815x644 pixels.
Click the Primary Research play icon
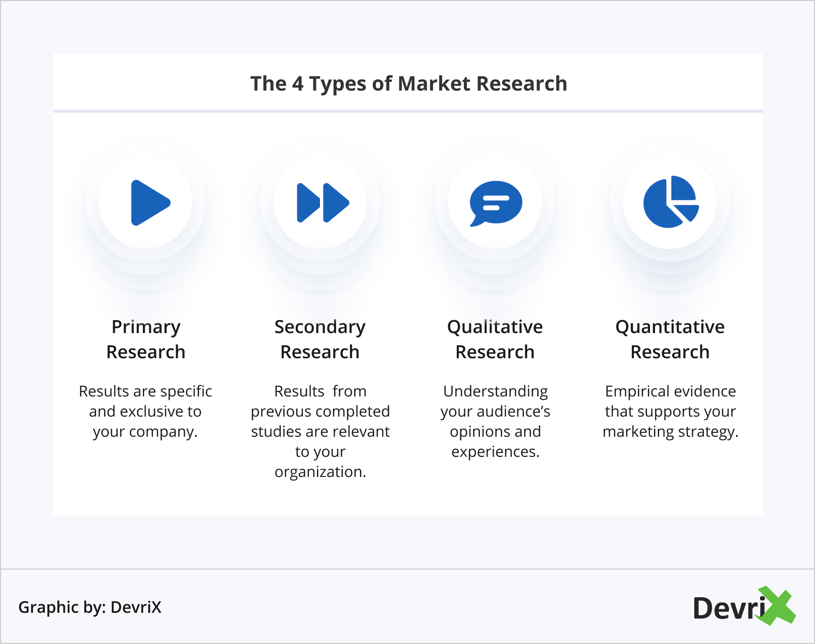pos(149,202)
